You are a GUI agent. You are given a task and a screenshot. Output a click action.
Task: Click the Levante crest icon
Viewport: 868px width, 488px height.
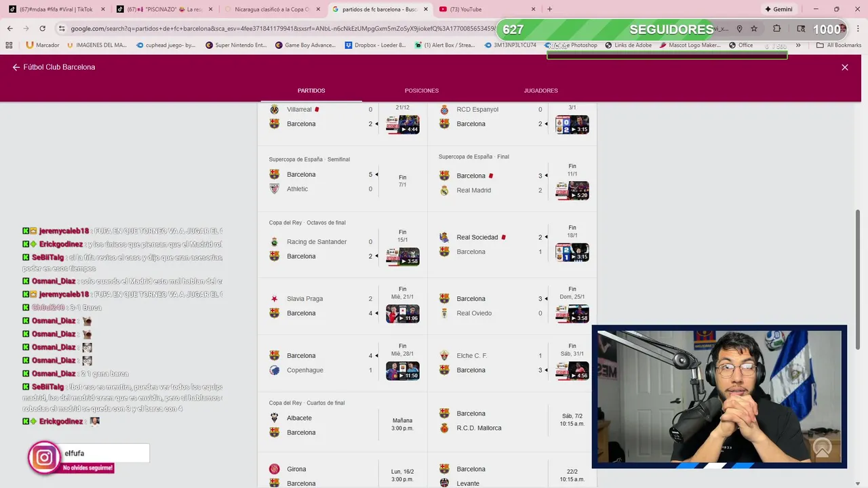[x=444, y=483]
